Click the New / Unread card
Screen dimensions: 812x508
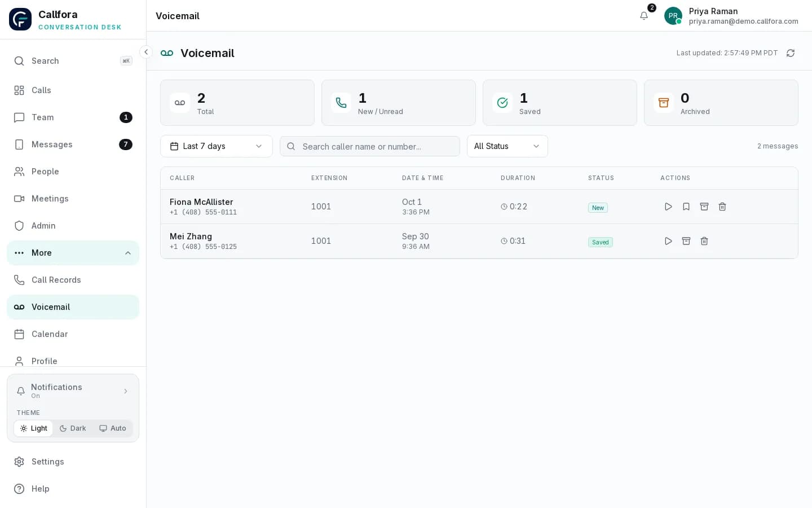tap(399, 103)
